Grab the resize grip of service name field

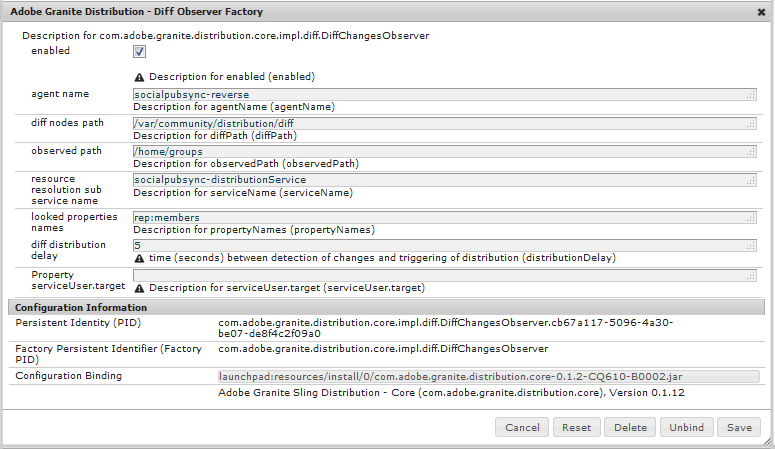tap(751, 181)
